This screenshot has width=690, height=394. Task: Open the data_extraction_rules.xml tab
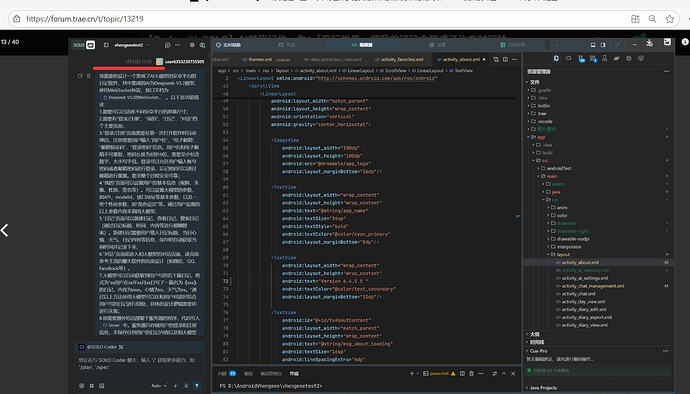point(333,59)
